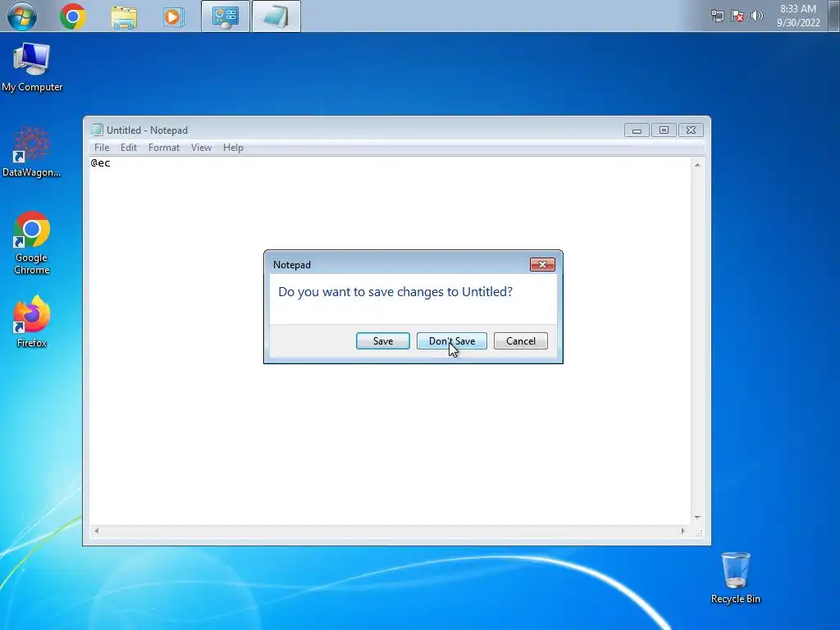Click the horizontal scrollbar right arrow
This screenshot has height=630, width=840.
click(682, 532)
